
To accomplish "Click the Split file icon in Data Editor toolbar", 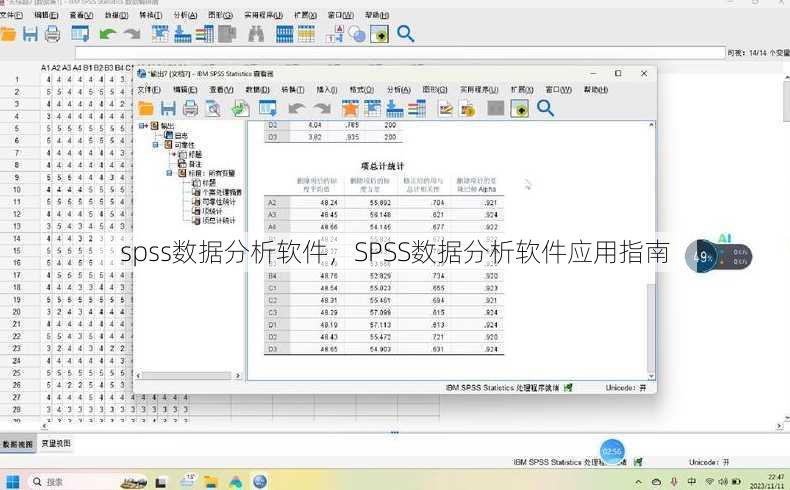I will click(285, 34).
